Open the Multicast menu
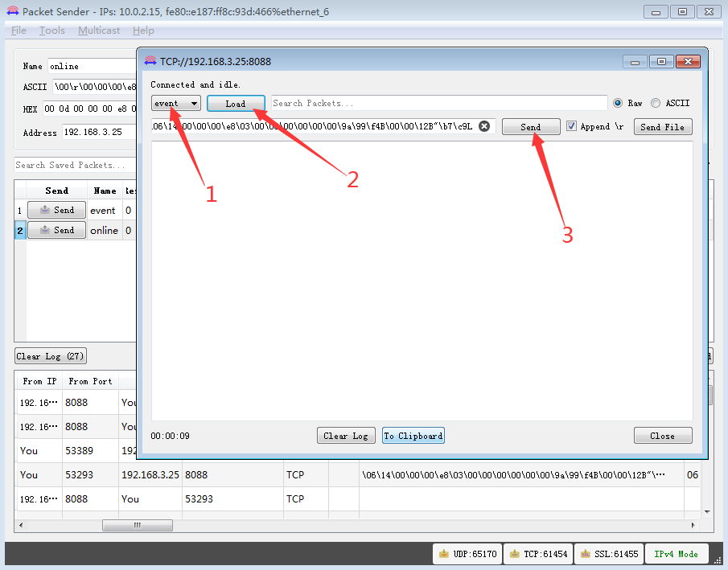The image size is (728, 570). 99,31
